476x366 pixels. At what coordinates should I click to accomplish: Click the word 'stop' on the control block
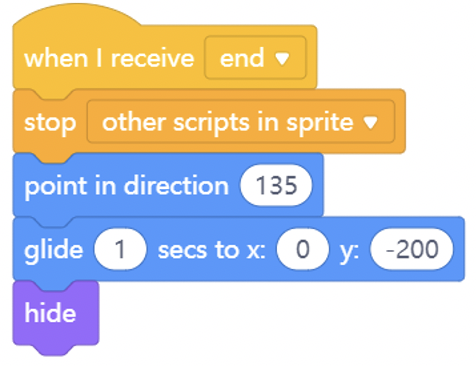point(50,123)
